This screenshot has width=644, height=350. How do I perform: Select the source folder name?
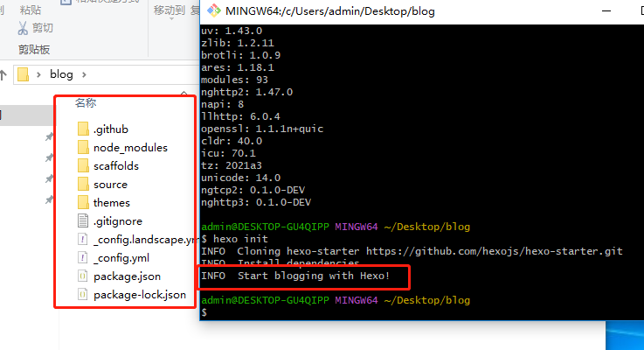point(110,185)
